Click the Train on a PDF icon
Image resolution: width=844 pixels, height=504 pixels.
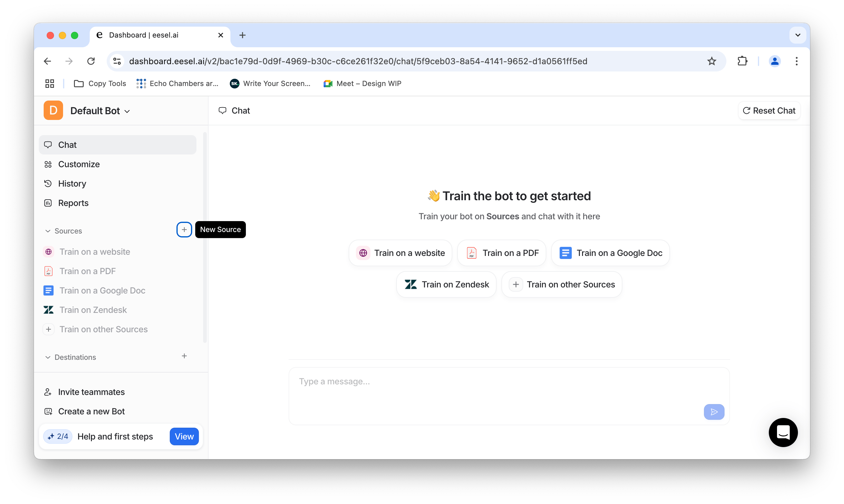471,252
